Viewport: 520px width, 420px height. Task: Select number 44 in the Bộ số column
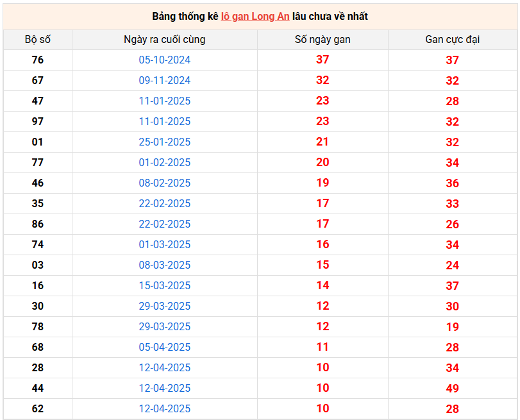tap(38, 389)
